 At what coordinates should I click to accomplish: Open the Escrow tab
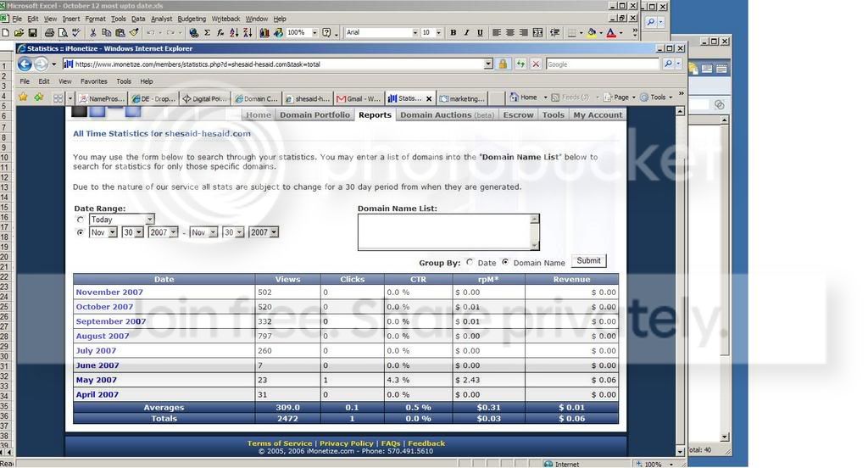pos(518,115)
